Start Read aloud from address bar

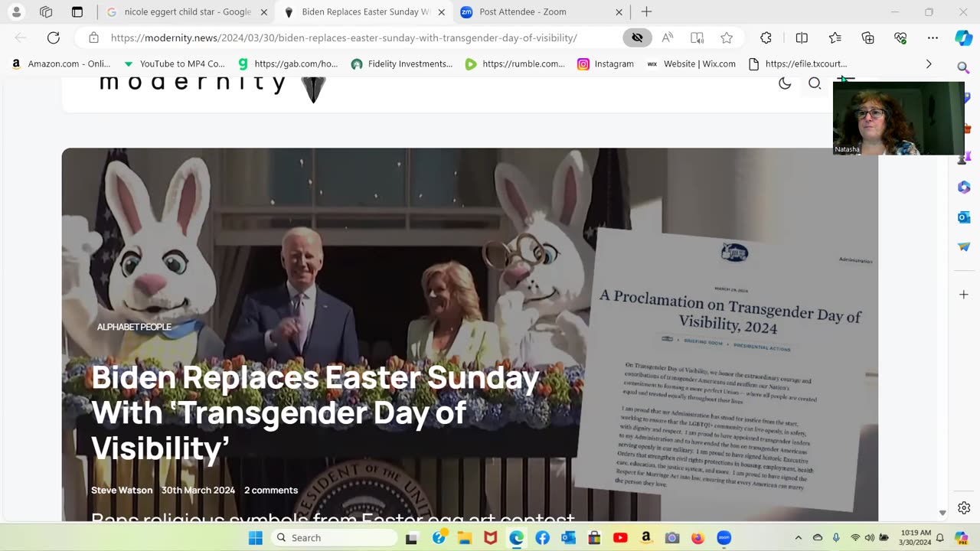pos(668,37)
